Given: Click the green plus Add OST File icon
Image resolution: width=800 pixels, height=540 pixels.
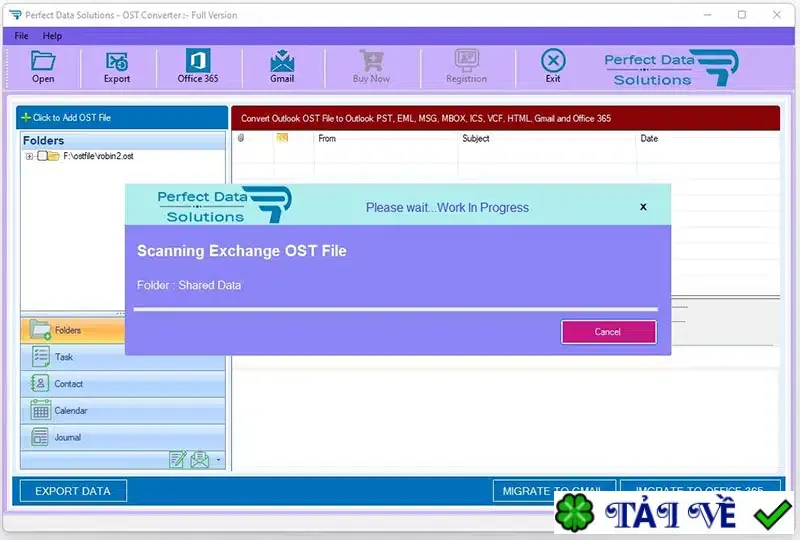Looking at the screenshot, I should (x=26, y=117).
